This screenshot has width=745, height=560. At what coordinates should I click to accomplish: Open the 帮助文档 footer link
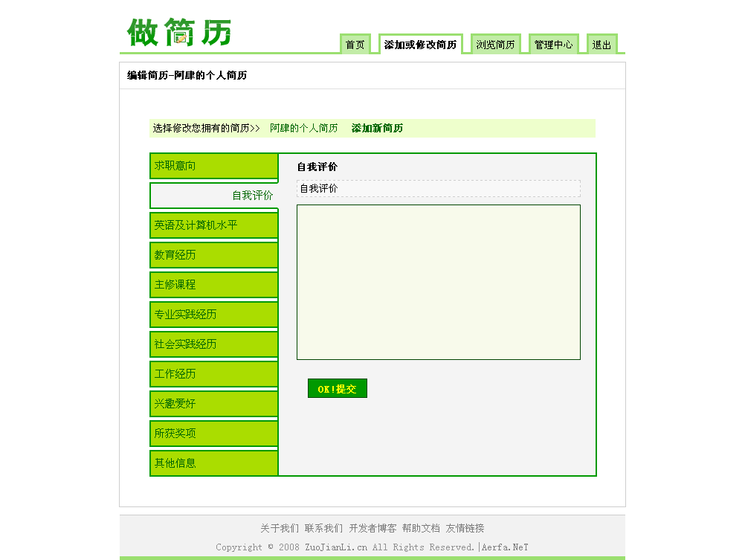[x=421, y=528]
